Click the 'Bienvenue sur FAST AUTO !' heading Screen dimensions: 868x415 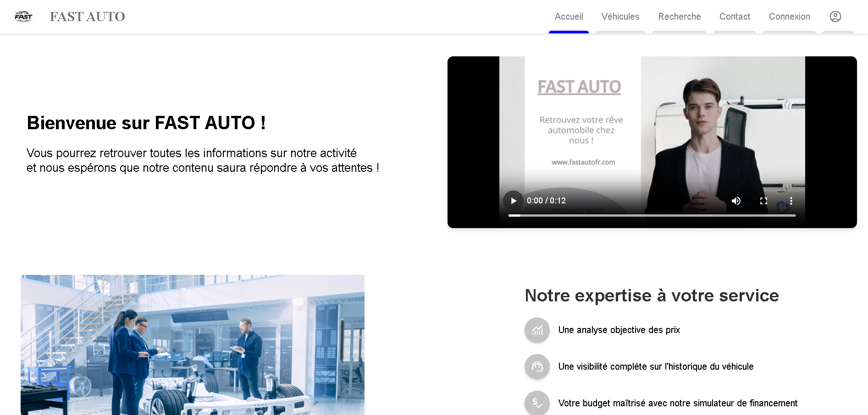pos(146,123)
